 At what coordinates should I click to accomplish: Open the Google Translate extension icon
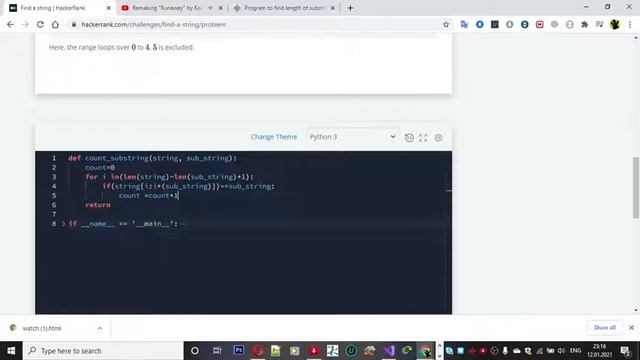(x=464, y=24)
